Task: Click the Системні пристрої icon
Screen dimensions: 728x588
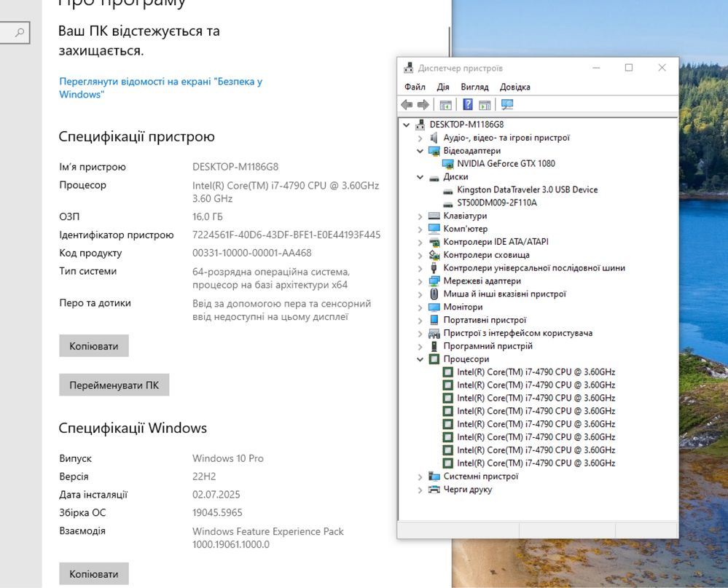Action: [434, 476]
